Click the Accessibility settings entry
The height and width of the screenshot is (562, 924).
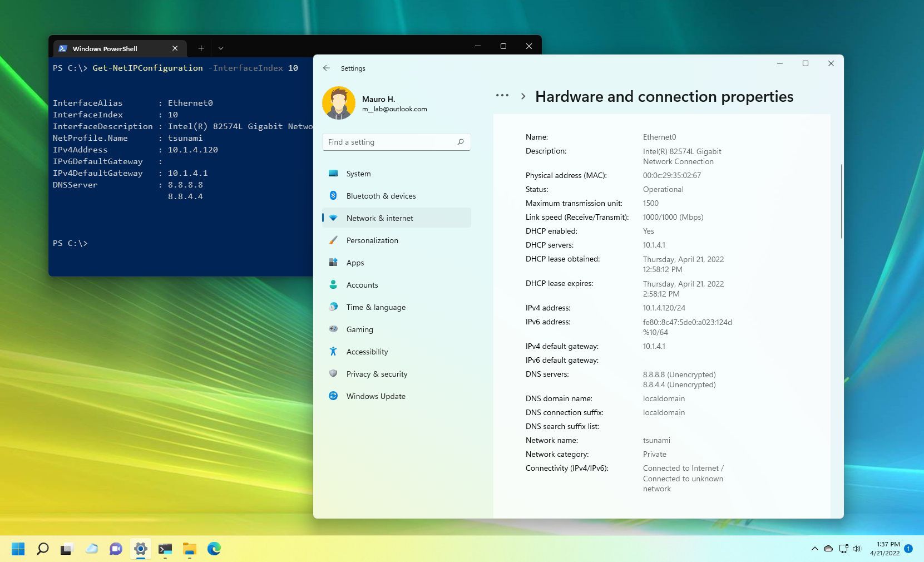pos(367,352)
